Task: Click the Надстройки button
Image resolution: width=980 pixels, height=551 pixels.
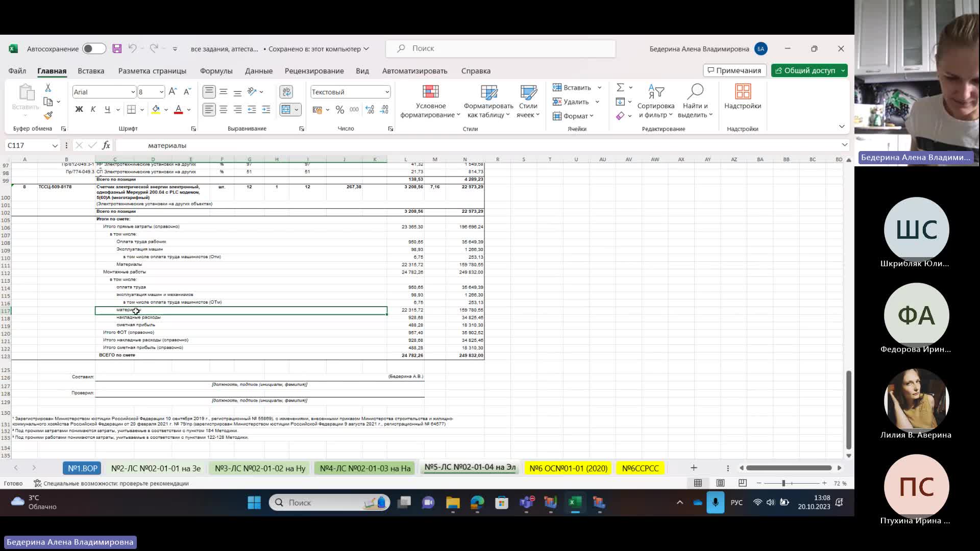Action: pos(743,97)
